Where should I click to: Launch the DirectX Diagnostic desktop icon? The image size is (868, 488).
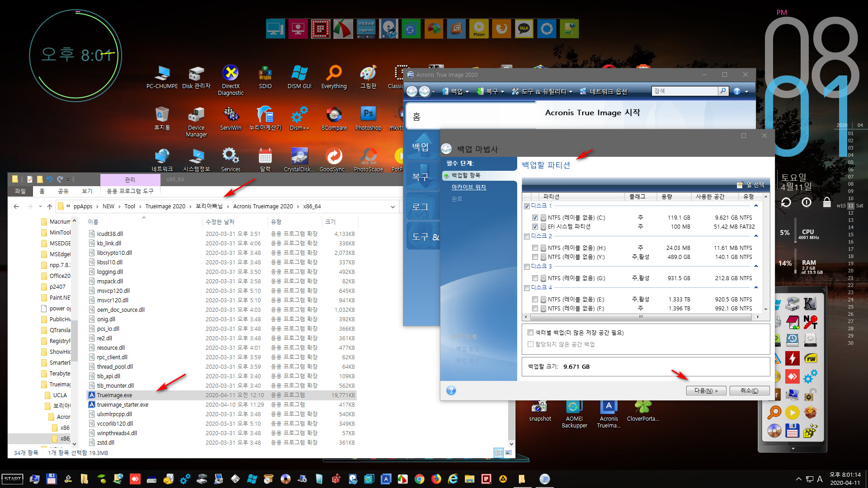pyautogui.click(x=231, y=80)
